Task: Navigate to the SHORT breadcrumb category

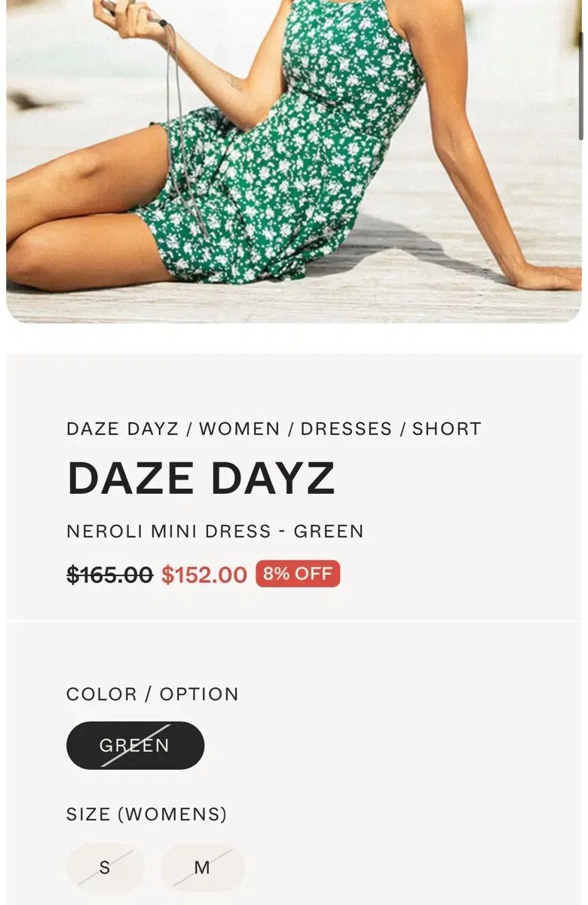Action: tap(447, 428)
